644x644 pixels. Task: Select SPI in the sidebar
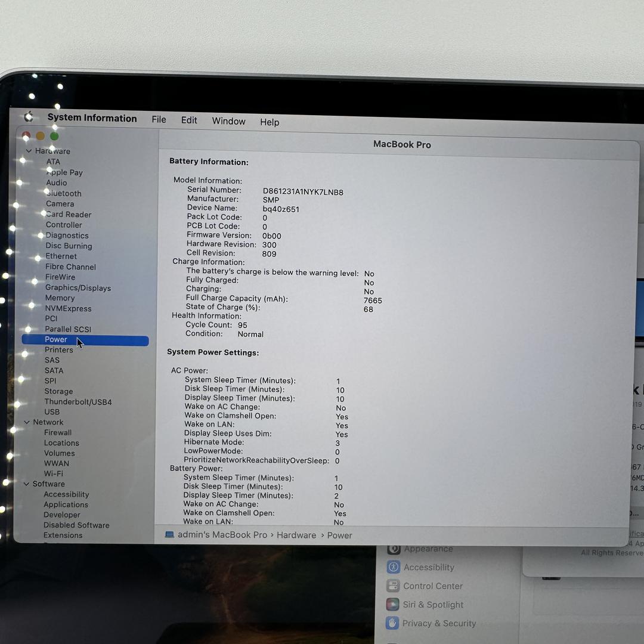(50, 380)
